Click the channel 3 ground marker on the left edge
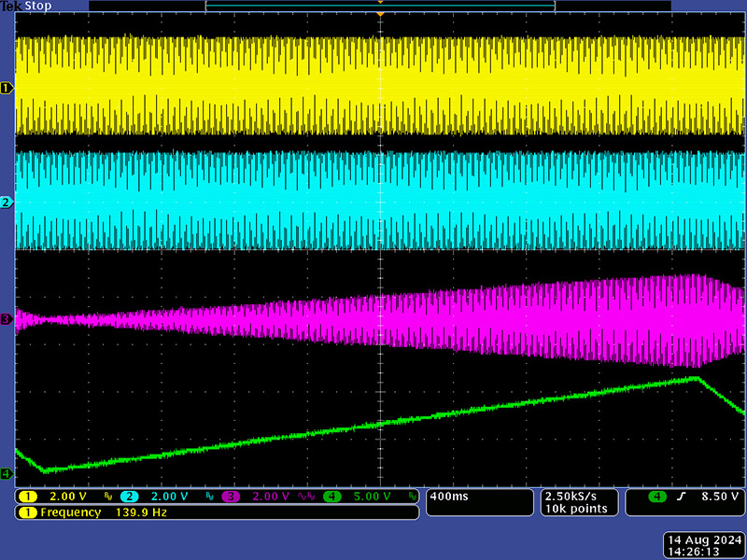The width and height of the screenshot is (747, 560). [x=7, y=319]
